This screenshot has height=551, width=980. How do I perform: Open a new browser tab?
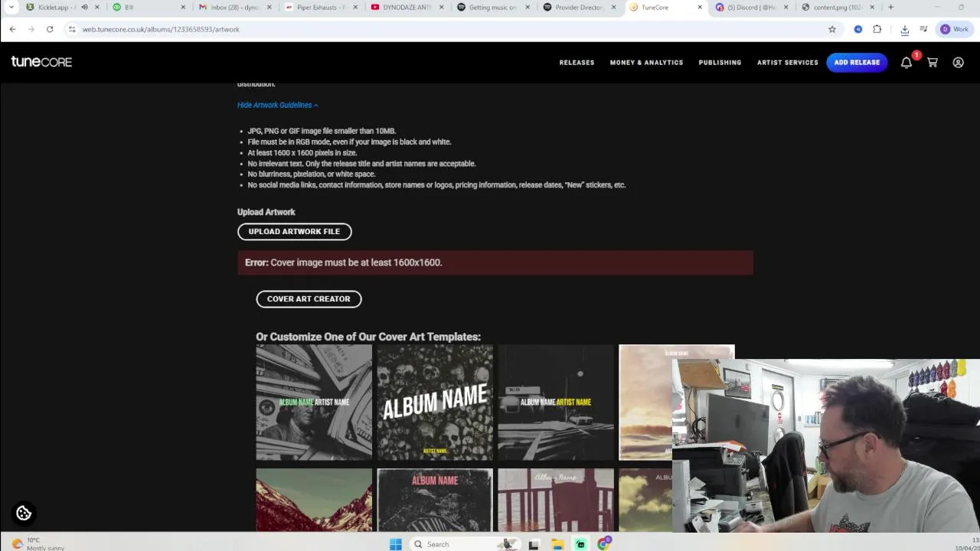click(890, 8)
